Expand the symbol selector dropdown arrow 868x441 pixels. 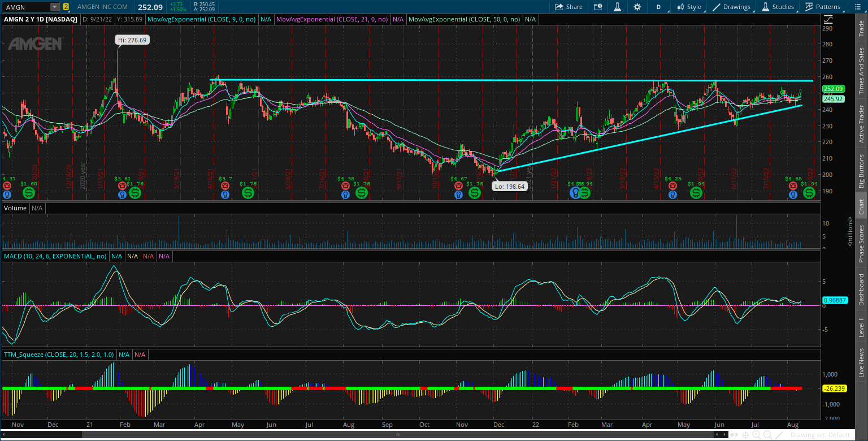tap(55, 7)
